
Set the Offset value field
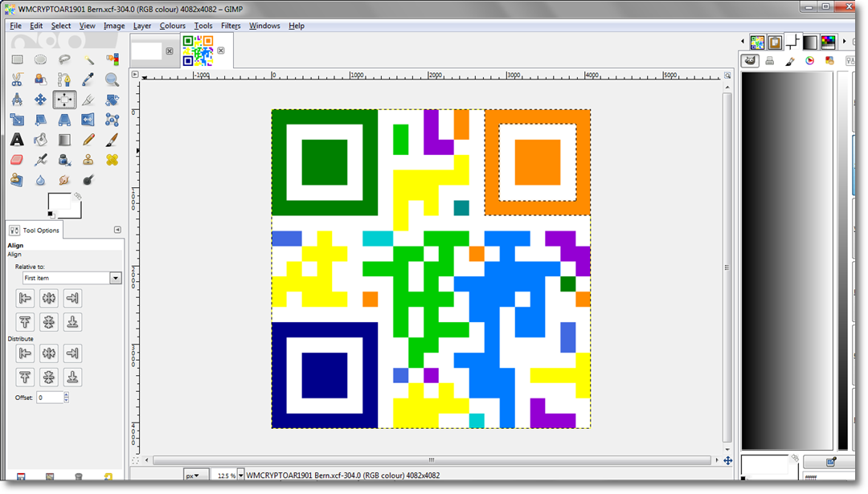pos(50,397)
